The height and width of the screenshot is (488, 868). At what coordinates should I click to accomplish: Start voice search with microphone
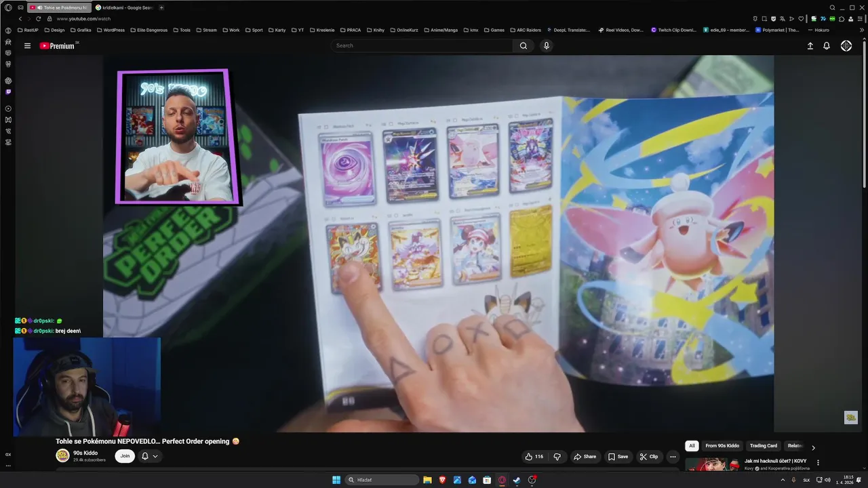tap(547, 45)
